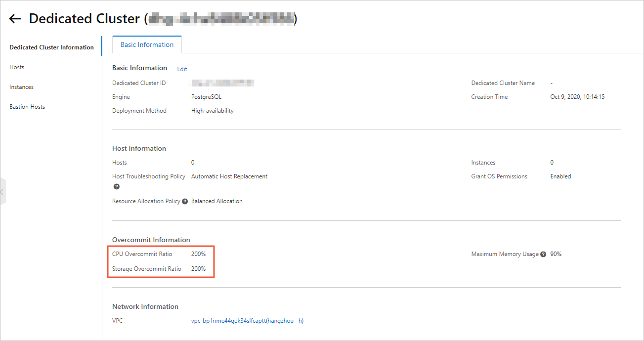Open help icon under Host Troubleshooting Policy
The height and width of the screenshot is (341, 644).
pos(117,187)
